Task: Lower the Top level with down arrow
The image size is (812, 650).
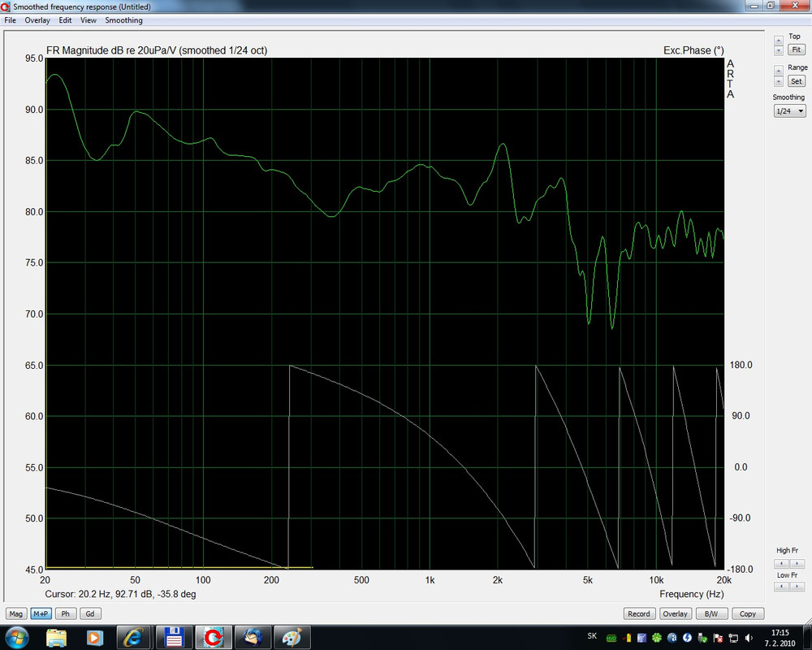Action: point(779,50)
